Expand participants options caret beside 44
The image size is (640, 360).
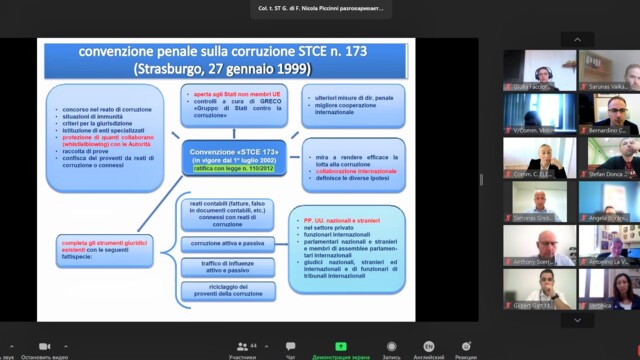pos(267,347)
